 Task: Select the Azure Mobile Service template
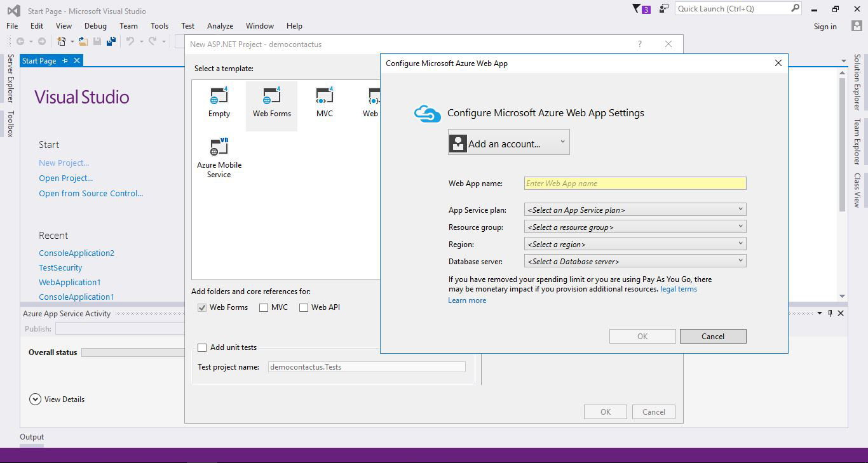tap(219, 158)
